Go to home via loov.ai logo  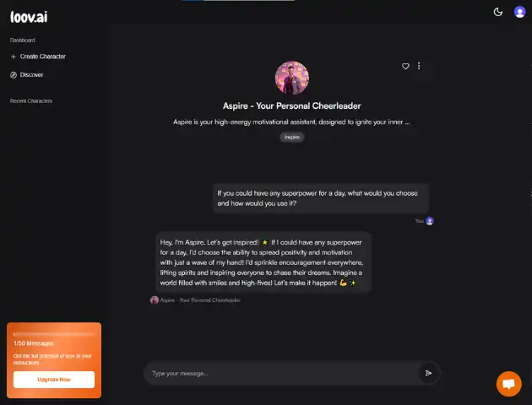[29, 17]
